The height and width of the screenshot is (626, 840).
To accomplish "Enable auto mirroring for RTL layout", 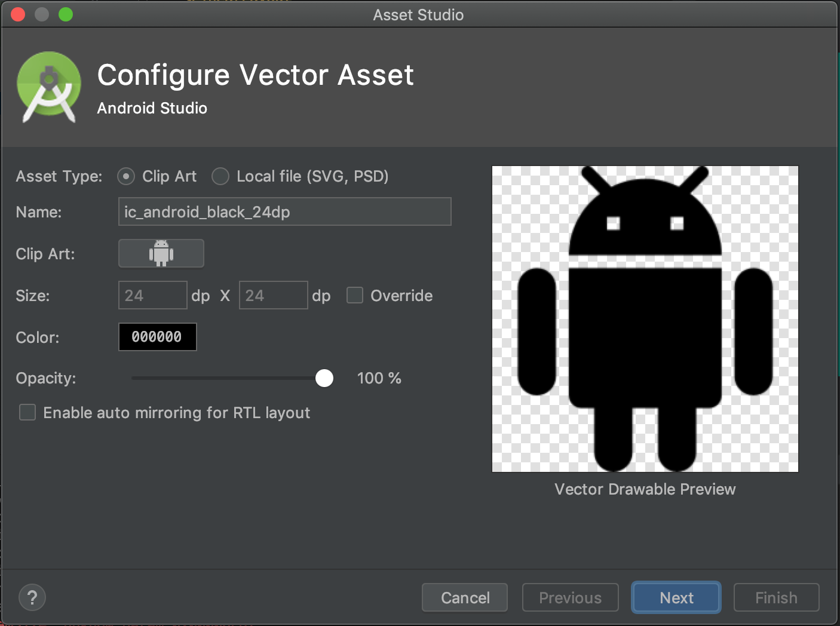I will click(27, 413).
